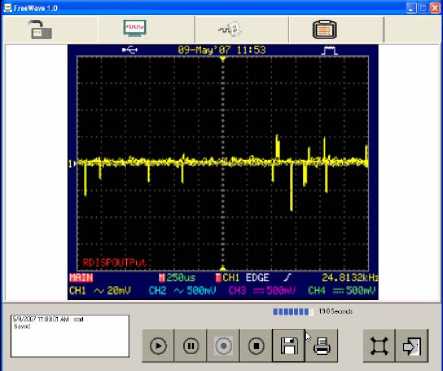
Task: Start playback with the play button
Action: coord(158,346)
